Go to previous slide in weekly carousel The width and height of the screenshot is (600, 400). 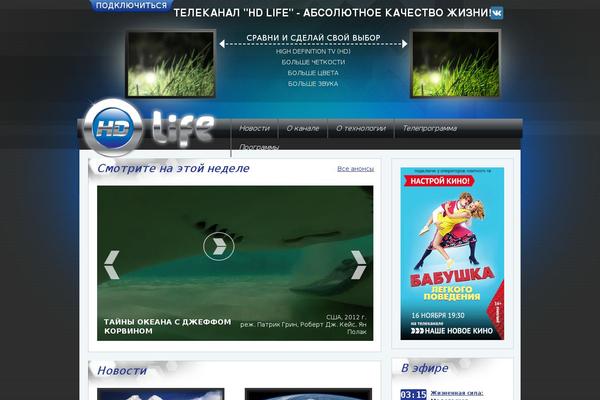tap(112, 264)
